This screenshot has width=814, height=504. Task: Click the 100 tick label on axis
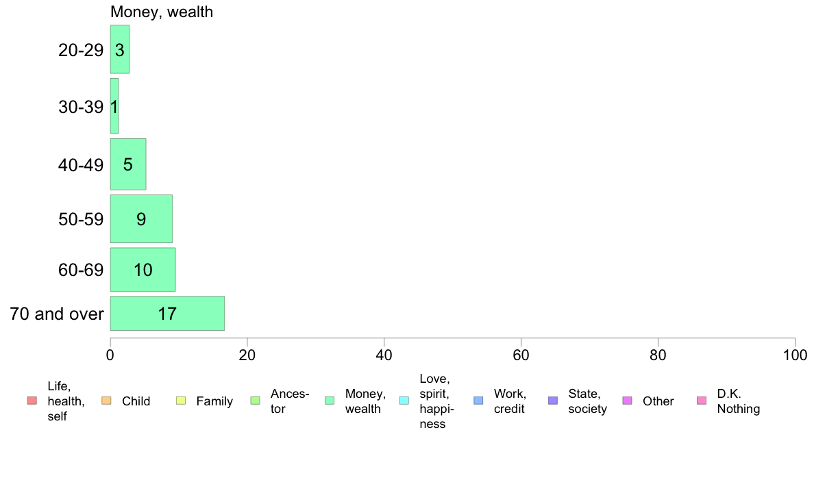(x=795, y=355)
